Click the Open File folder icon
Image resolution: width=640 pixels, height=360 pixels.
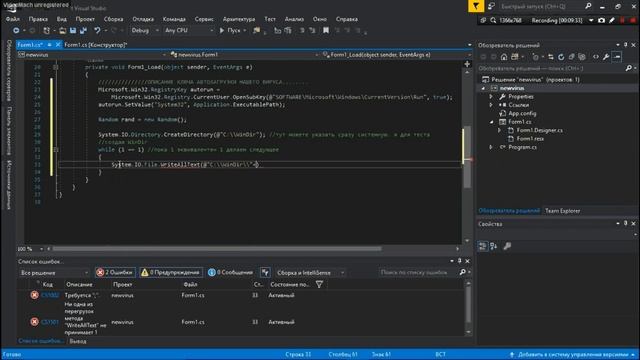pos(62,31)
